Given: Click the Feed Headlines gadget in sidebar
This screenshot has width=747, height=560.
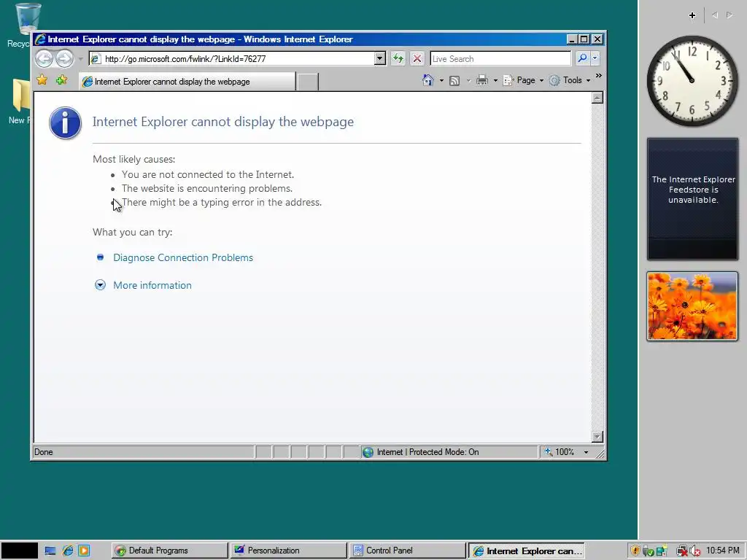Looking at the screenshot, I should point(692,199).
